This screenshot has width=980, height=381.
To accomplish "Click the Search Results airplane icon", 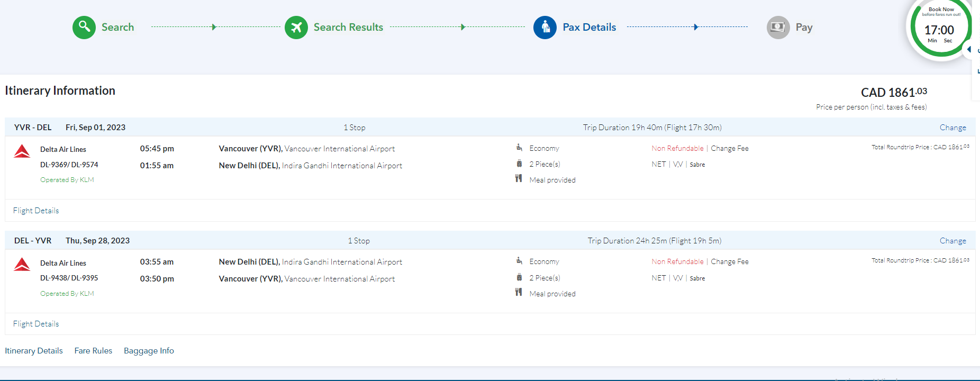I will [x=296, y=27].
